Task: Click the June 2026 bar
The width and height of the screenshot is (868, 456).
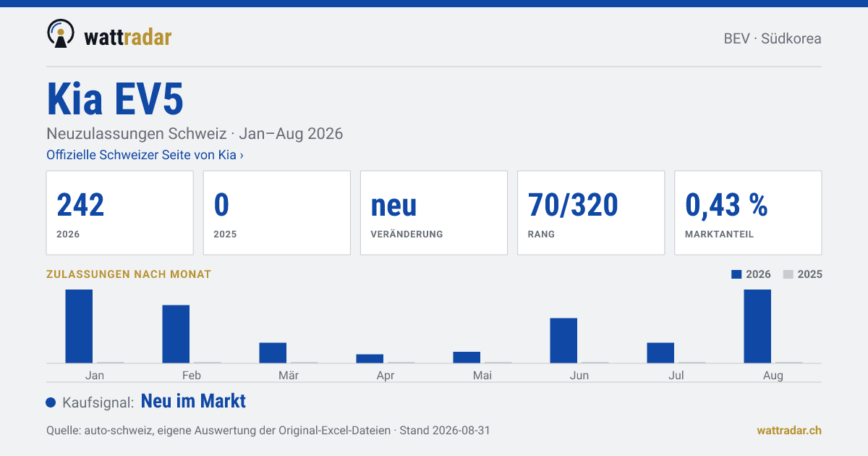Action: click(563, 341)
